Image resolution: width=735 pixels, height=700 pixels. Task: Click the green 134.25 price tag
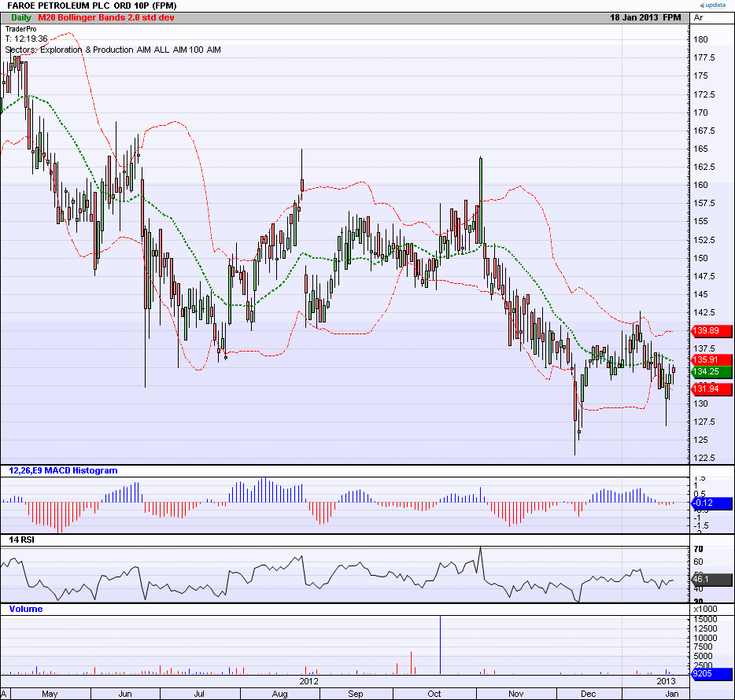711,371
